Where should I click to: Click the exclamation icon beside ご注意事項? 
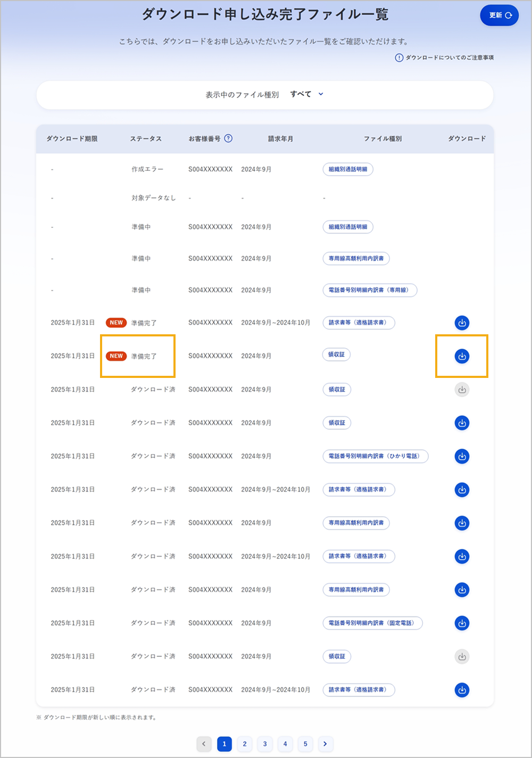tap(399, 57)
